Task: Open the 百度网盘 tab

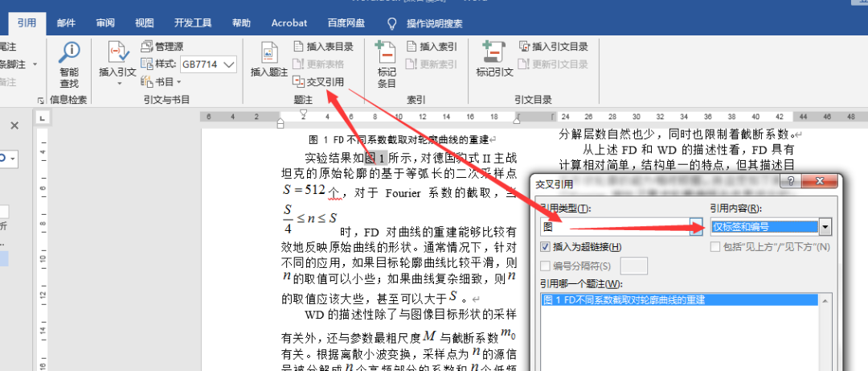Action: [x=346, y=23]
